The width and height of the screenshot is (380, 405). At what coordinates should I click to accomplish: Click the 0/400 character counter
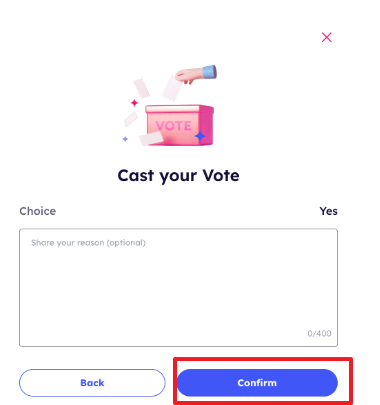click(x=319, y=333)
